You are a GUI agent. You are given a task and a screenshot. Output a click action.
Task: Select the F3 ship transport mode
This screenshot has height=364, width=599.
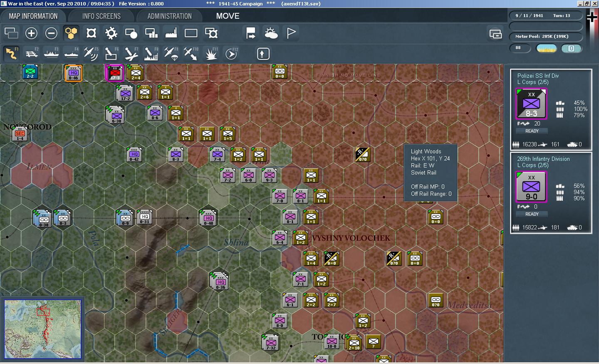(51, 54)
